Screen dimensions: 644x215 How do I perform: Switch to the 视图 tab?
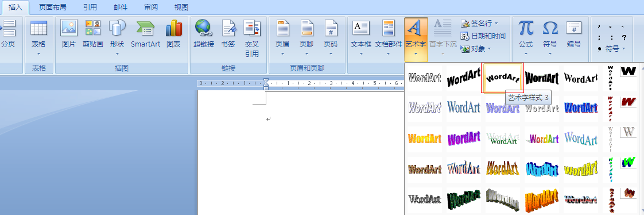pos(181,7)
